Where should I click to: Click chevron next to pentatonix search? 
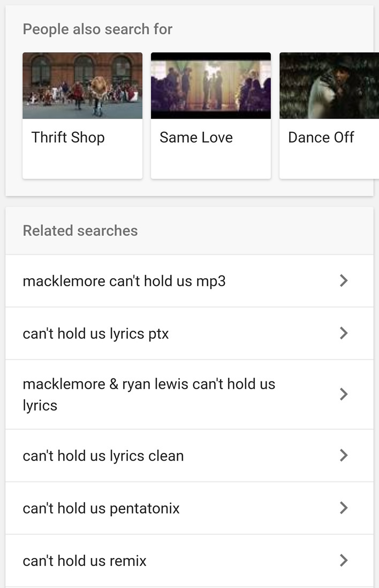pos(344,508)
